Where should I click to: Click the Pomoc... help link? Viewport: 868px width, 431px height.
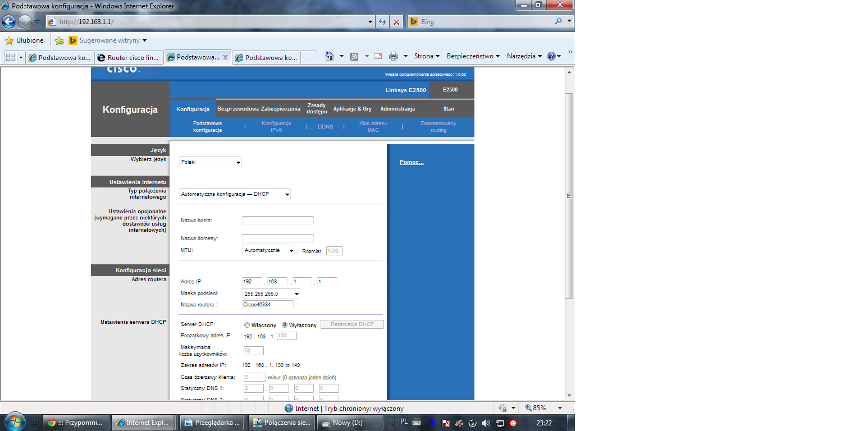pos(412,162)
